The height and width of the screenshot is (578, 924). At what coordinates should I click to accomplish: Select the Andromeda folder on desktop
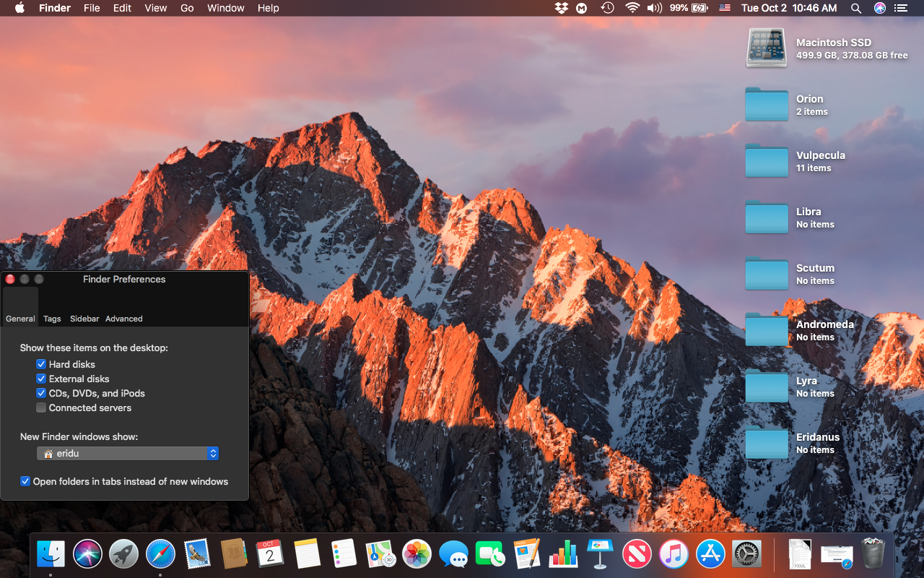pyautogui.click(x=766, y=330)
